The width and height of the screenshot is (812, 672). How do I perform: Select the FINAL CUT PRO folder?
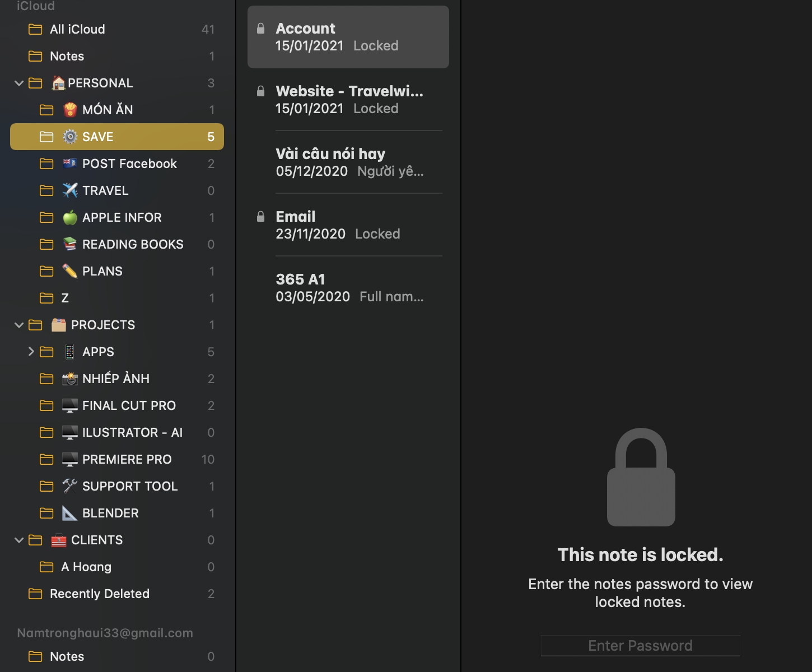[x=117, y=405]
